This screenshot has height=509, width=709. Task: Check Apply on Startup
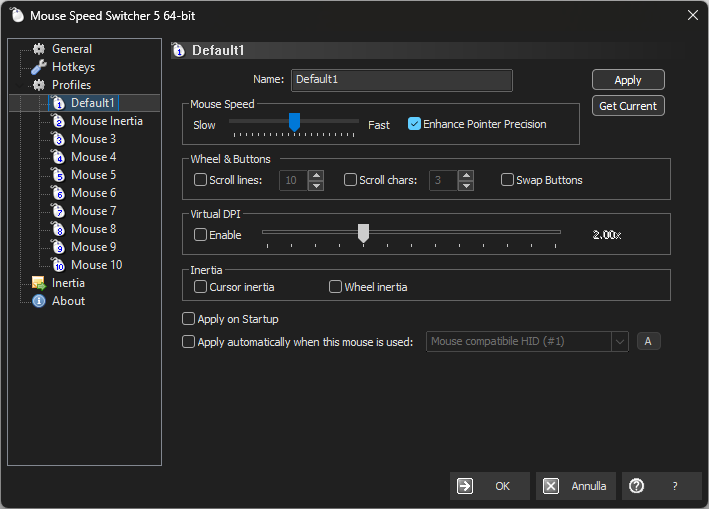(x=189, y=319)
